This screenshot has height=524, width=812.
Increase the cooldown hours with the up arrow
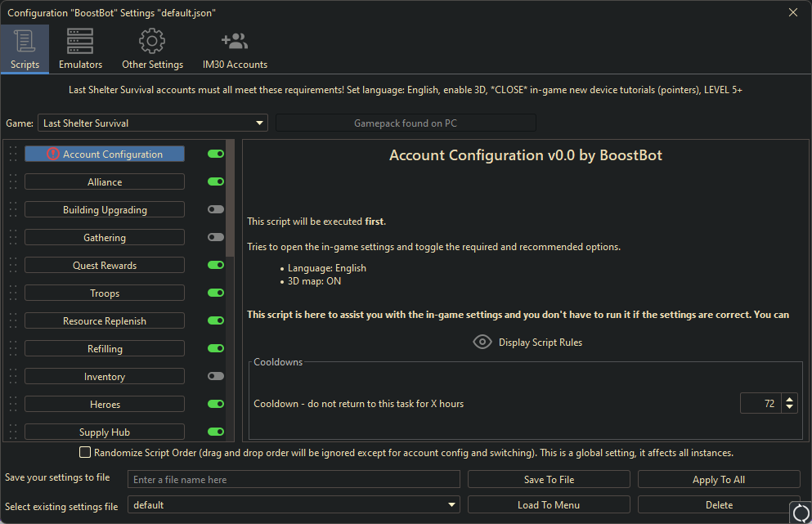point(789,398)
